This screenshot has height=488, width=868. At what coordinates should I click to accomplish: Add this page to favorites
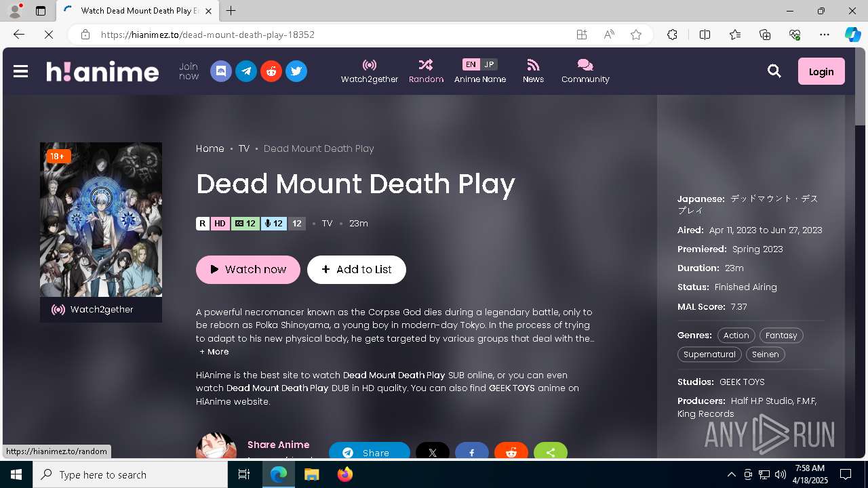pyautogui.click(x=636, y=35)
